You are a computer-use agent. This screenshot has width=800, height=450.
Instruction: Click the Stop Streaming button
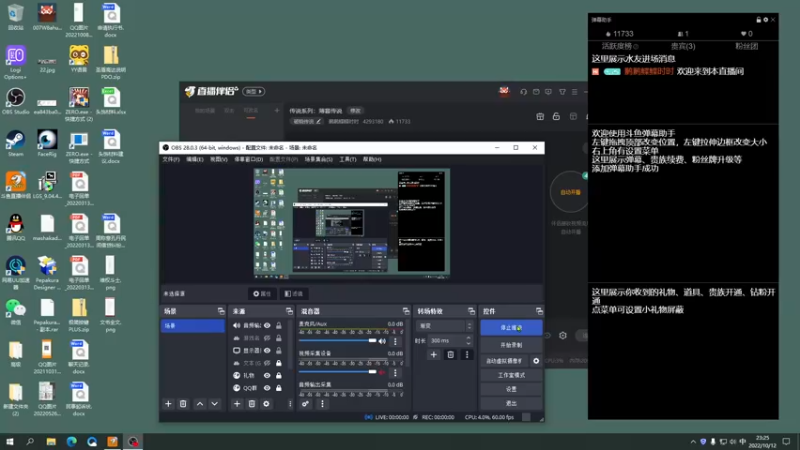click(511, 328)
